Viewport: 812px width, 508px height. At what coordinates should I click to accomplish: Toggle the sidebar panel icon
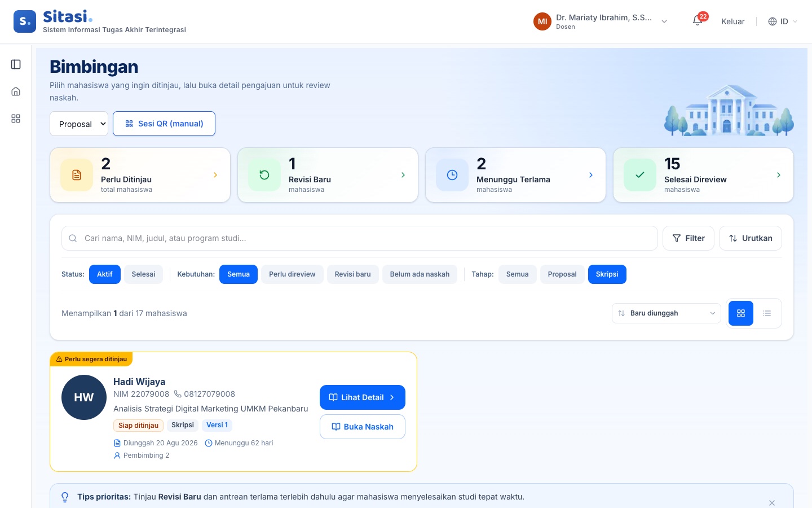coord(16,64)
